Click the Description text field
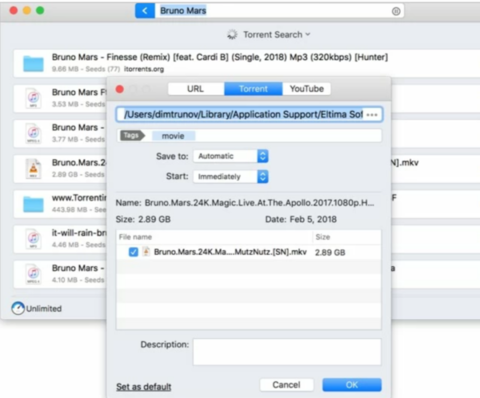 (287, 352)
